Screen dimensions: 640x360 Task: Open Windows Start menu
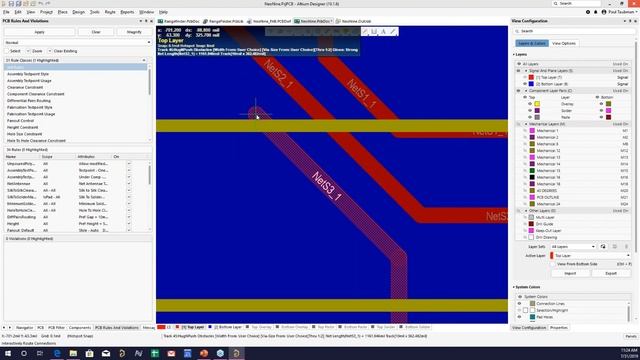click(8, 353)
